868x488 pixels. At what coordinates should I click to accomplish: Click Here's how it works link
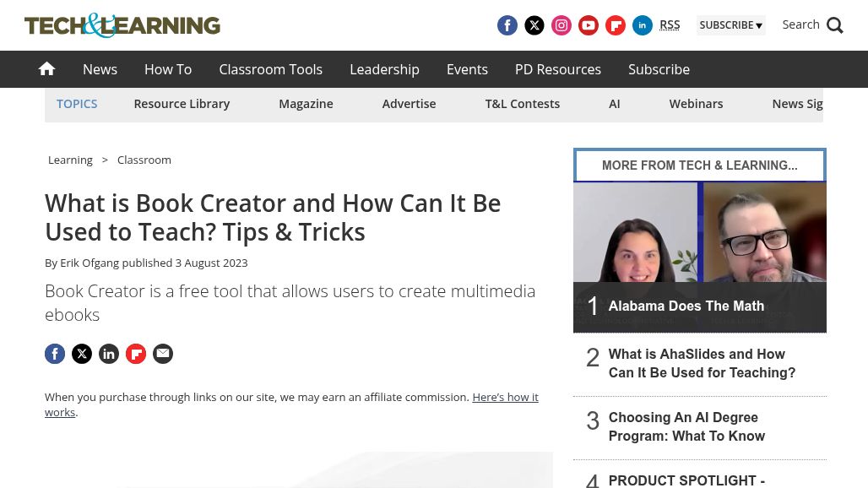point(504,397)
